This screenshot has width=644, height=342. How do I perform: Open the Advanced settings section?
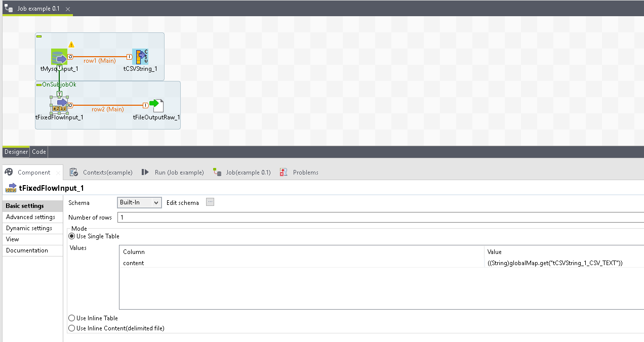coord(30,217)
